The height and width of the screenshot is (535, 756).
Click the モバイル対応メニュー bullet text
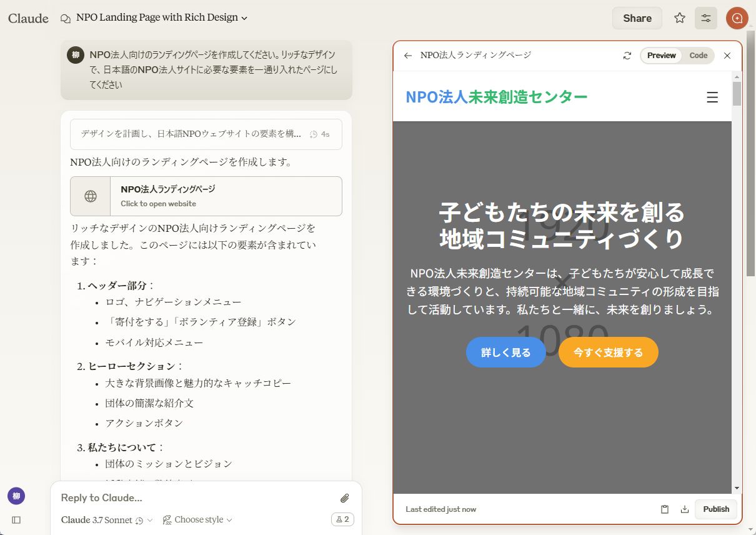tap(154, 342)
